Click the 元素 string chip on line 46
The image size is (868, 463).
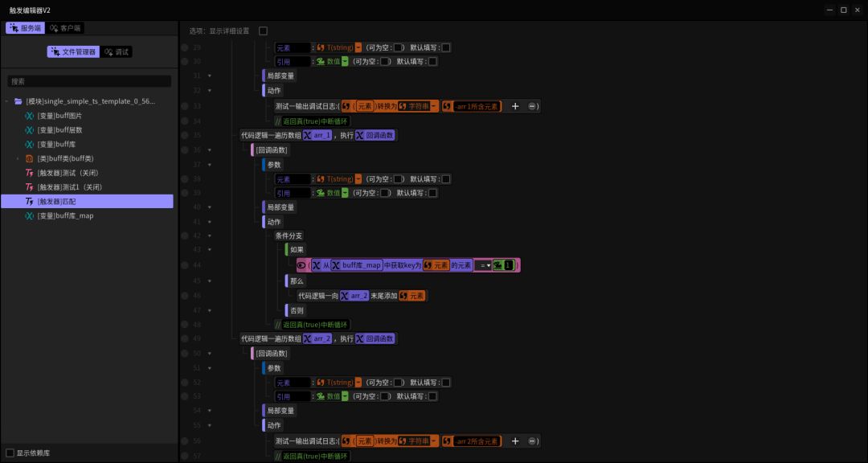click(x=412, y=296)
